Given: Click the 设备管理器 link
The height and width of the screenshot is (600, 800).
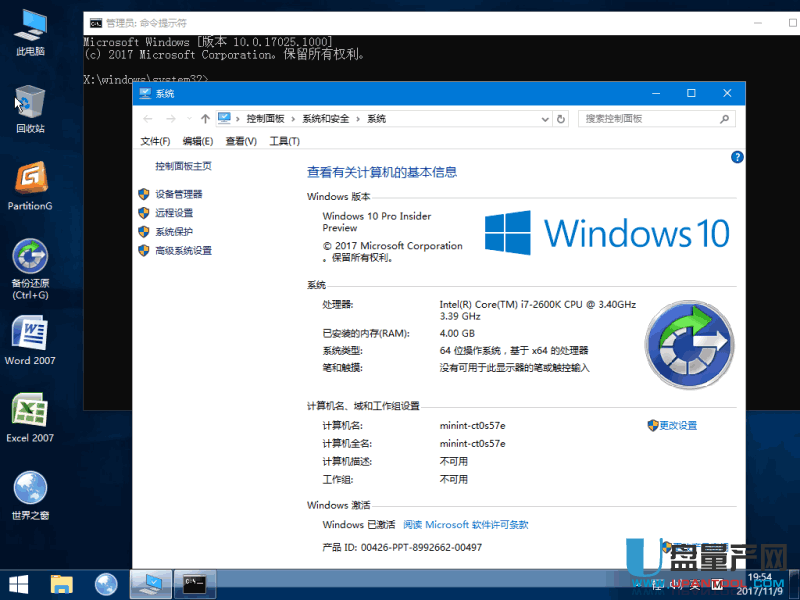Looking at the screenshot, I should coord(178,194).
